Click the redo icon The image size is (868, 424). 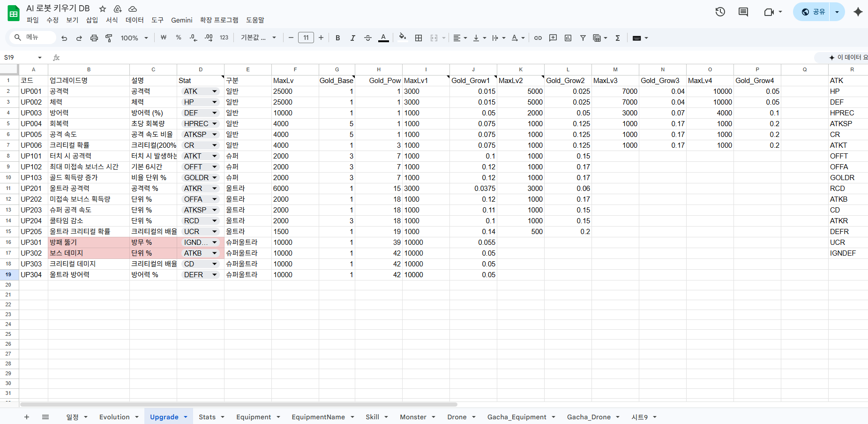79,38
